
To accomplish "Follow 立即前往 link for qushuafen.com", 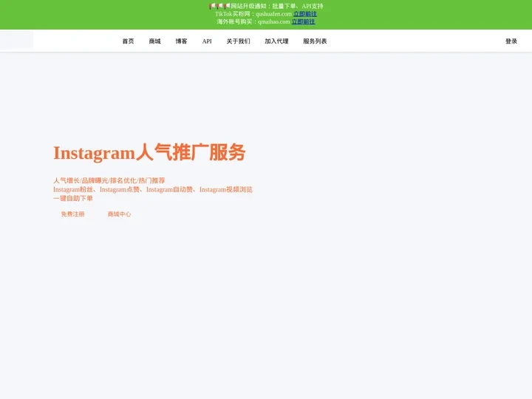I will coord(305,14).
